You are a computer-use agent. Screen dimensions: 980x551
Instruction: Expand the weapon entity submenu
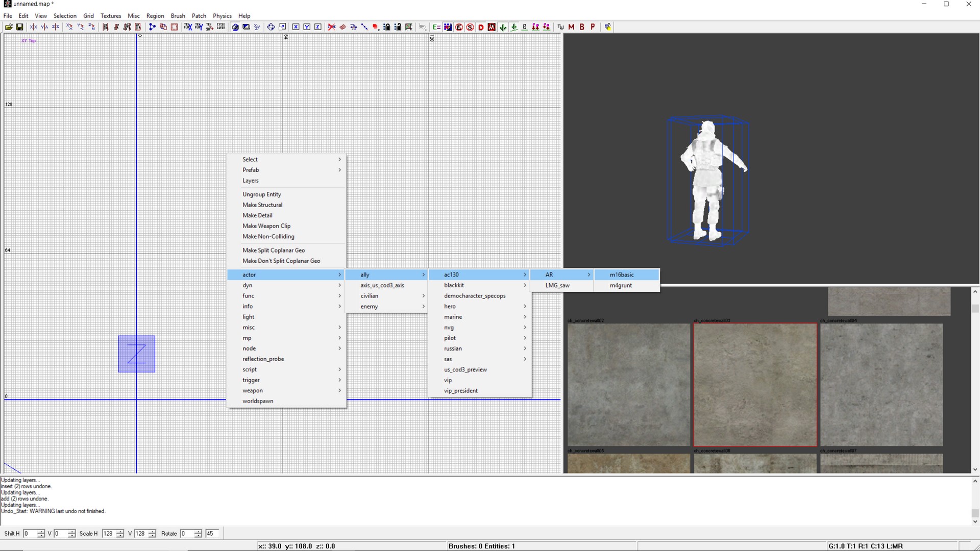click(x=287, y=391)
